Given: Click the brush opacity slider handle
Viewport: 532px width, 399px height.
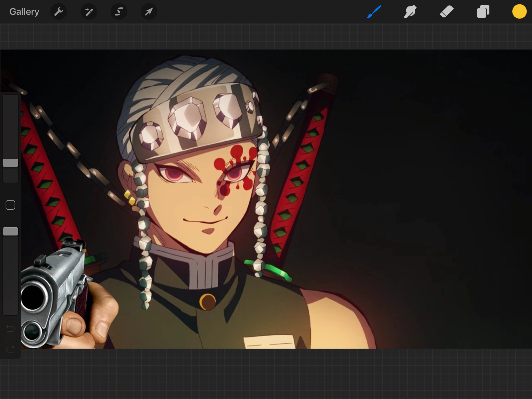Looking at the screenshot, I should (x=10, y=231).
